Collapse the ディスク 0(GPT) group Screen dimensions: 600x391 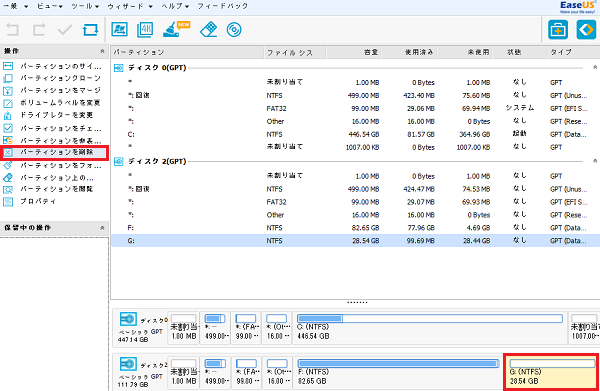[x=595, y=67]
